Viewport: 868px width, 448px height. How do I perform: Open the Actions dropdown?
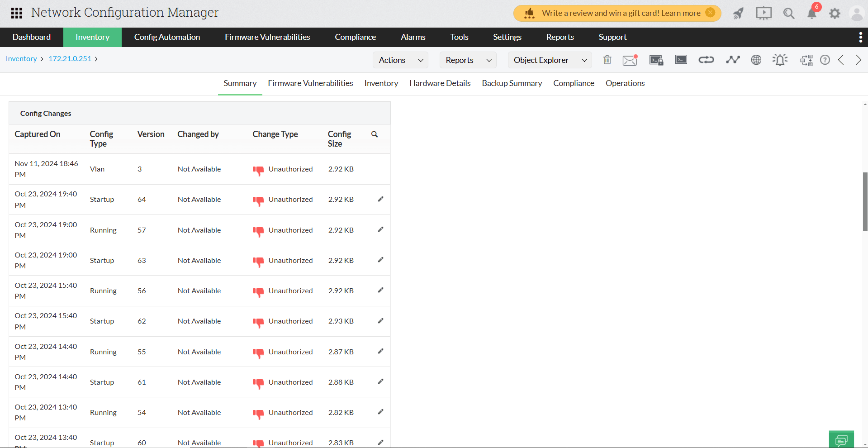click(x=400, y=60)
